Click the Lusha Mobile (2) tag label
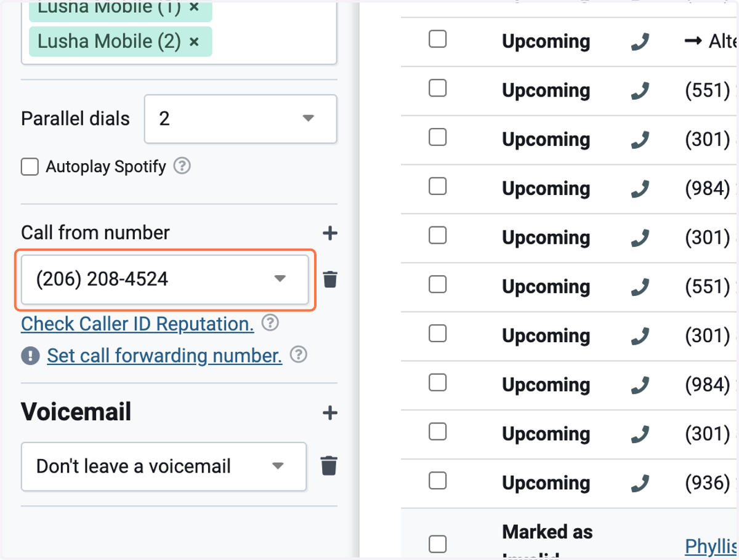This screenshot has width=739, height=560. (x=109, y=41)
